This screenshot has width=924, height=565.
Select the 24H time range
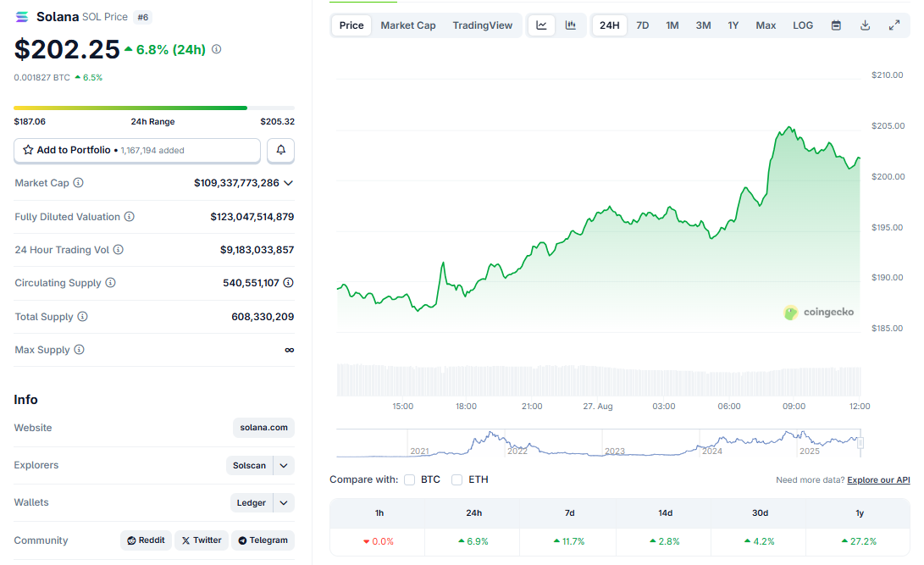(x=609, y=25)
